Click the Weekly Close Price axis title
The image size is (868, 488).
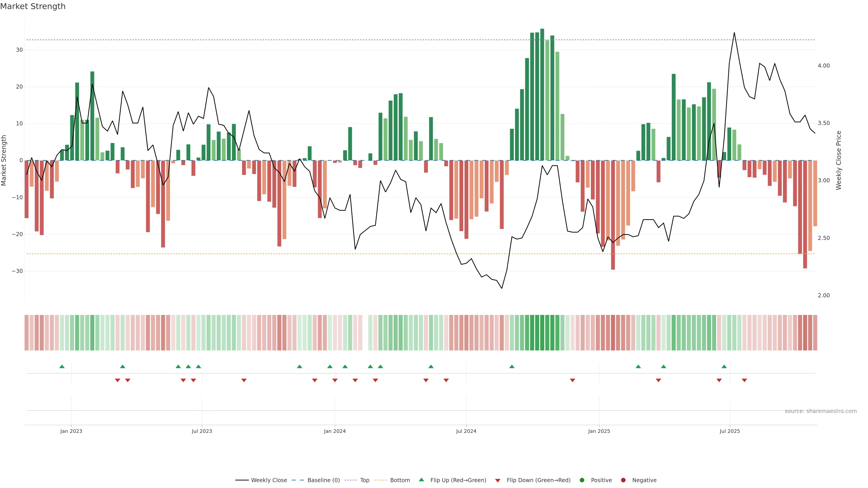pyautogui.click(x=839, y=160)
